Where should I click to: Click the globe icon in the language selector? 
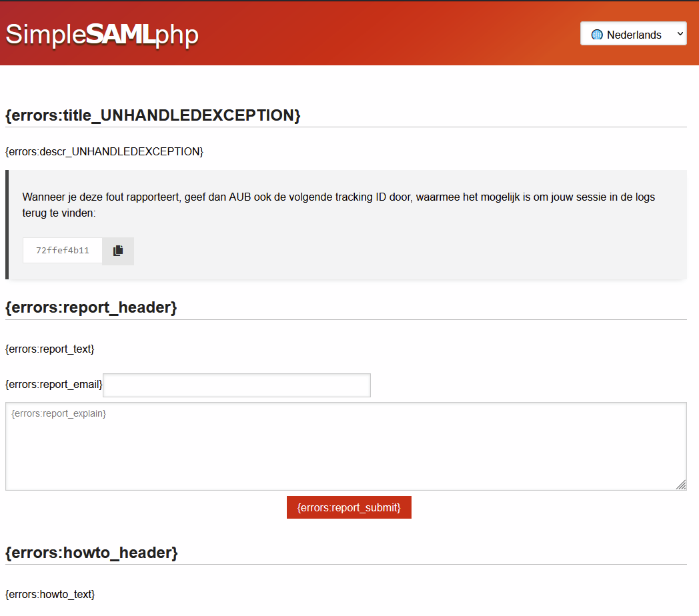click(597, 35)
